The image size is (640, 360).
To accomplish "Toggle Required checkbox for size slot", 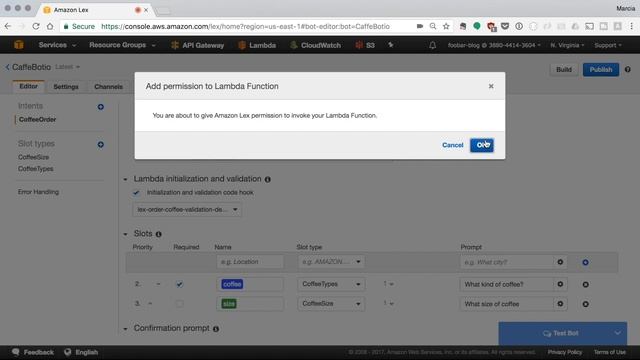I will 179,304.
